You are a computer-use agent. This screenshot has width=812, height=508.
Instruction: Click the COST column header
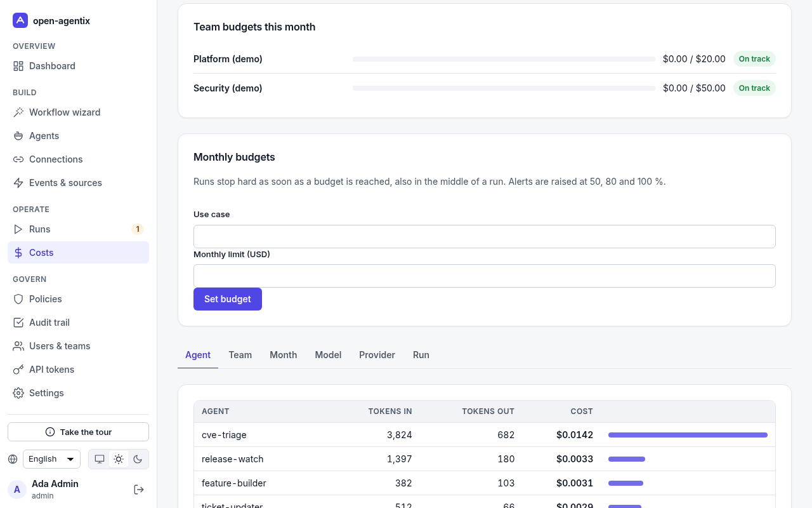coord(582,411)
